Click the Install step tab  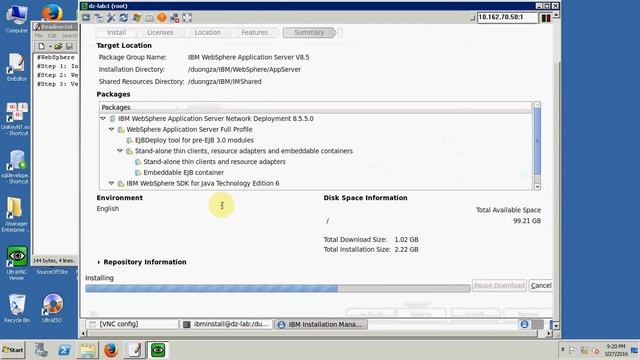[116, 32]
